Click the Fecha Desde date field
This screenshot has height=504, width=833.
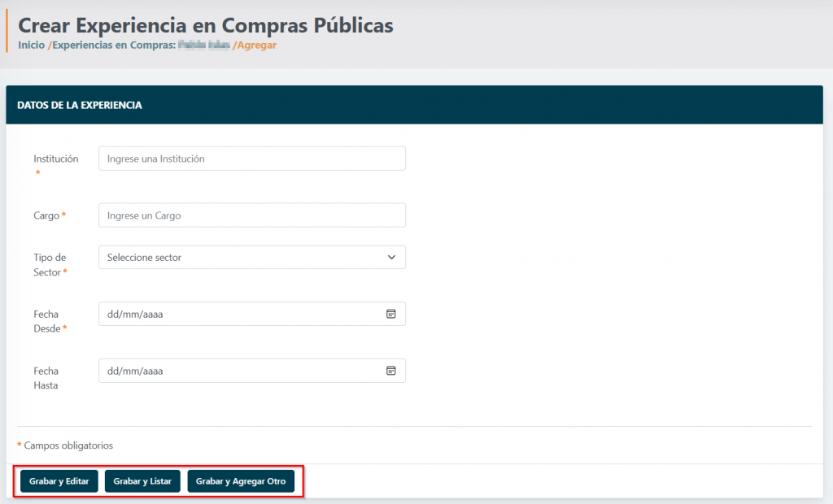coord(252,314)
